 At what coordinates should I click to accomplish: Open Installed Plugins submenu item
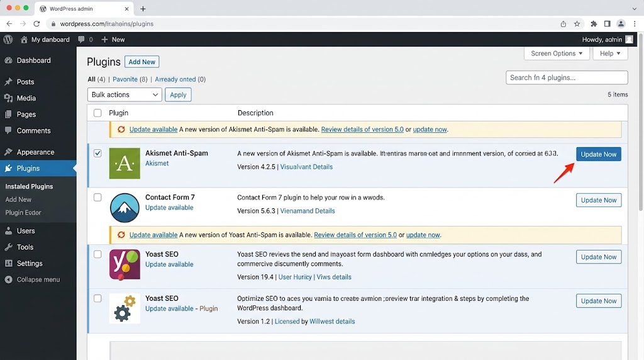click(29, 186)
